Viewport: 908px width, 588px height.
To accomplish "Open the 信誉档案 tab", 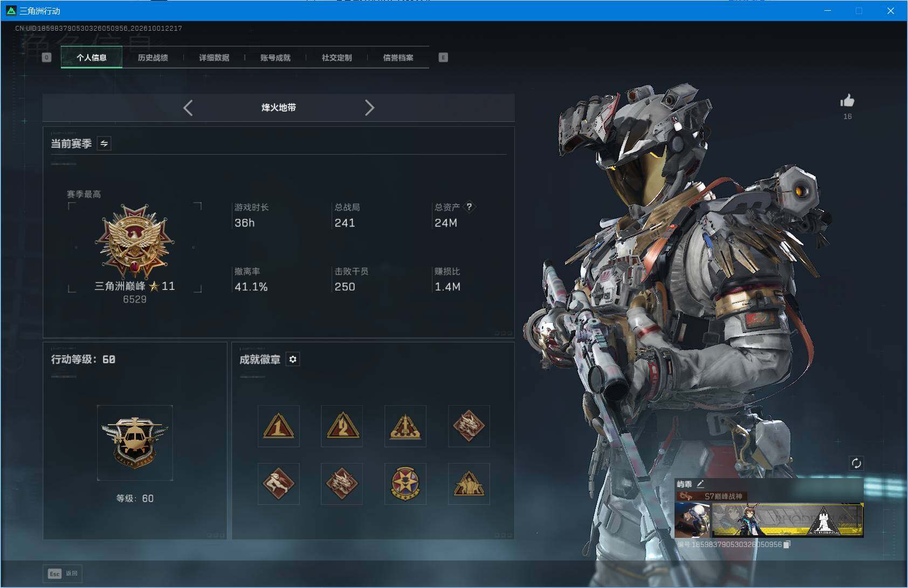I will 398,58.
